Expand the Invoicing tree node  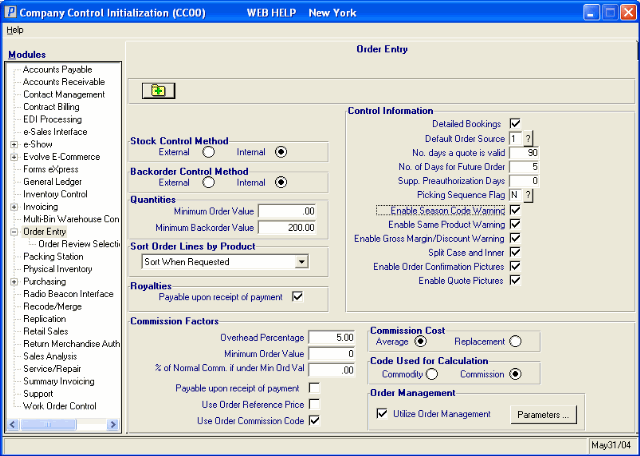click(x=14, y=207)
